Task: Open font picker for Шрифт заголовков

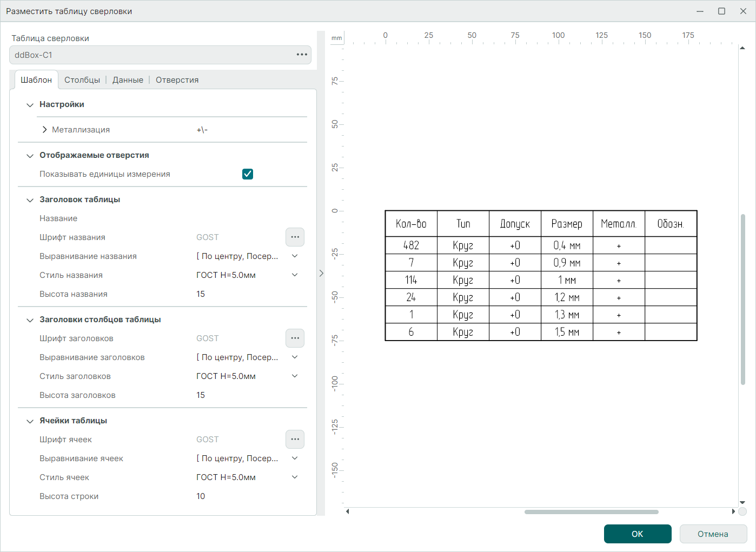Action: (x=295, y=338)
